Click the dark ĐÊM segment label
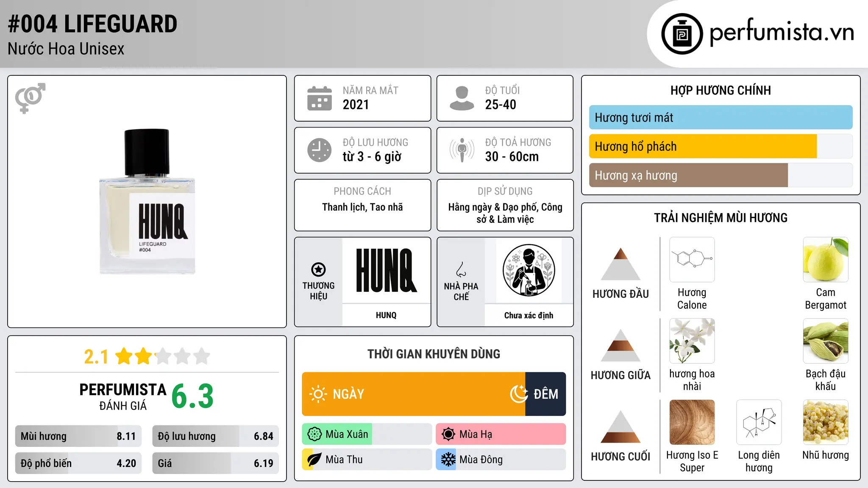The width and height of the screenshot is (868, 488). pyautogui.click(x=546, y=394)
